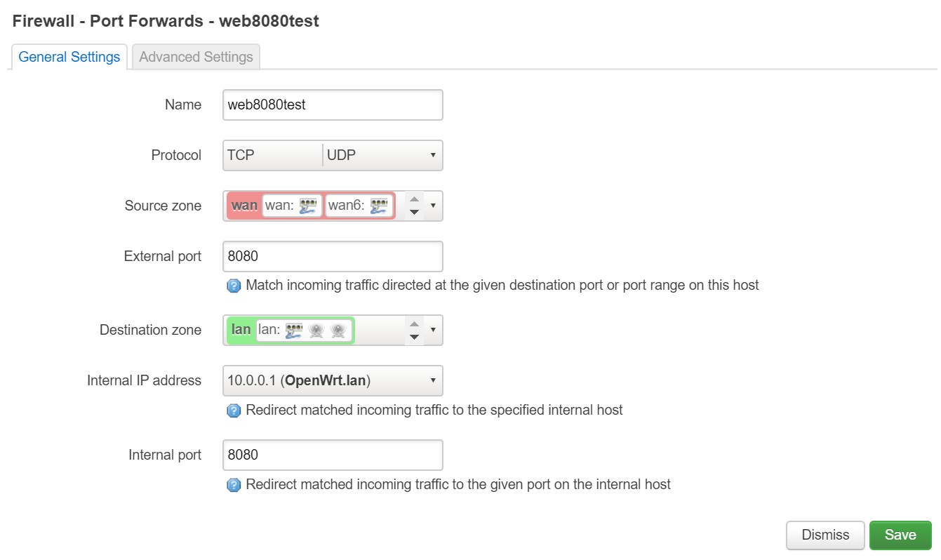The image size is (941, 560).
Task: Click the Source zone up arrow
Action: point(414,199)
